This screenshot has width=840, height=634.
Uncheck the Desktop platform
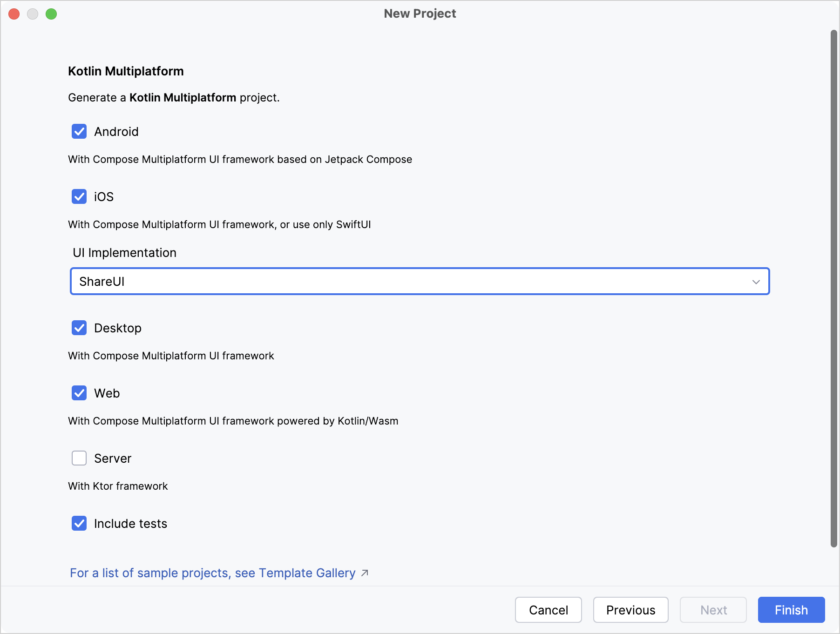(x=79, y=328)
